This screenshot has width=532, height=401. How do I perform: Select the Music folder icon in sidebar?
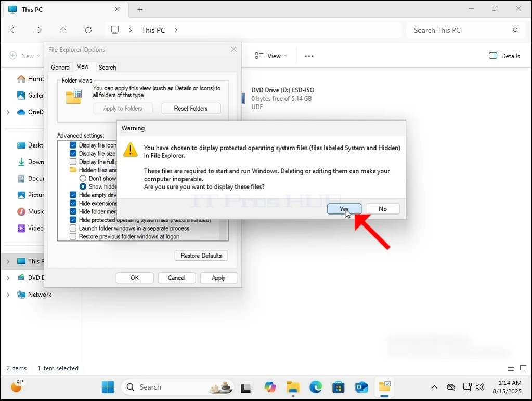click(21, 212)
